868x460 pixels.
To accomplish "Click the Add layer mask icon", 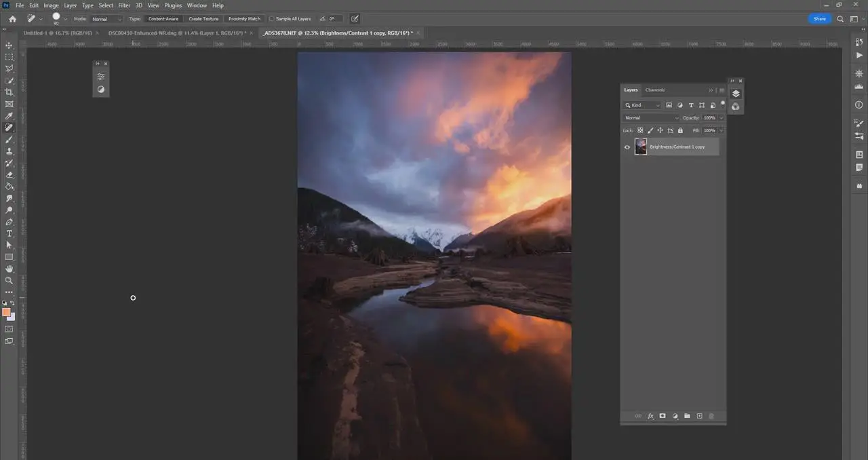I will pos(663,416).
